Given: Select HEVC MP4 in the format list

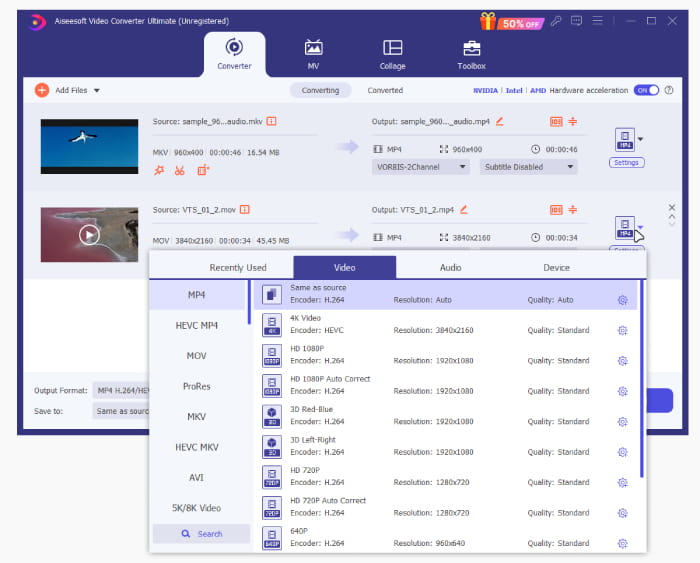Looking at the screenshot, I should pos(196,325).
